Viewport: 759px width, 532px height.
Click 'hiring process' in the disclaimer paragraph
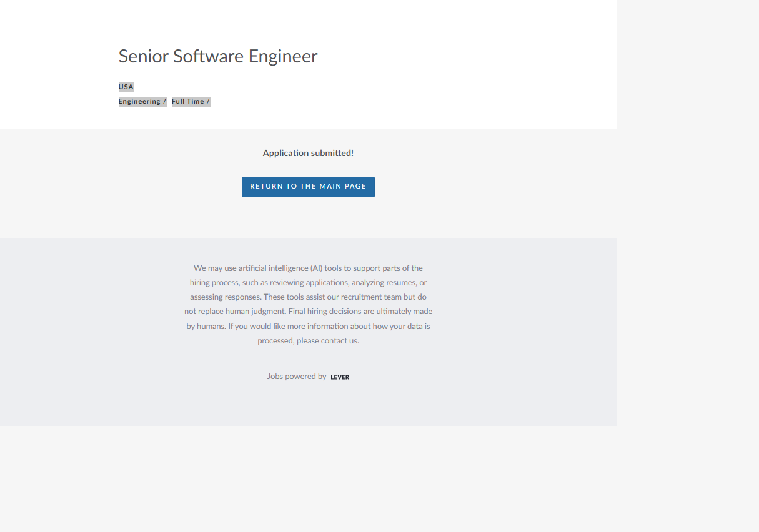[214, 283]
